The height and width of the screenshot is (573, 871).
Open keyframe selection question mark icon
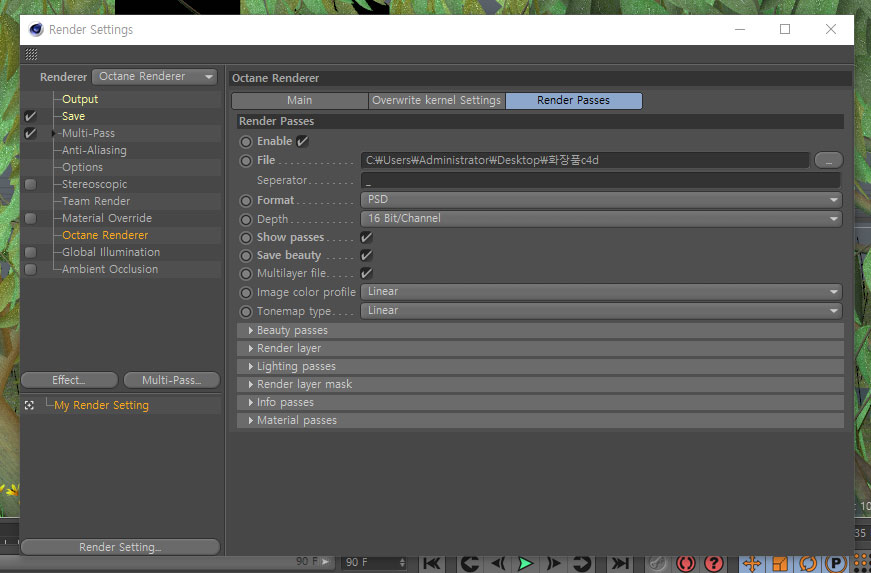click(x=714, y=563)
